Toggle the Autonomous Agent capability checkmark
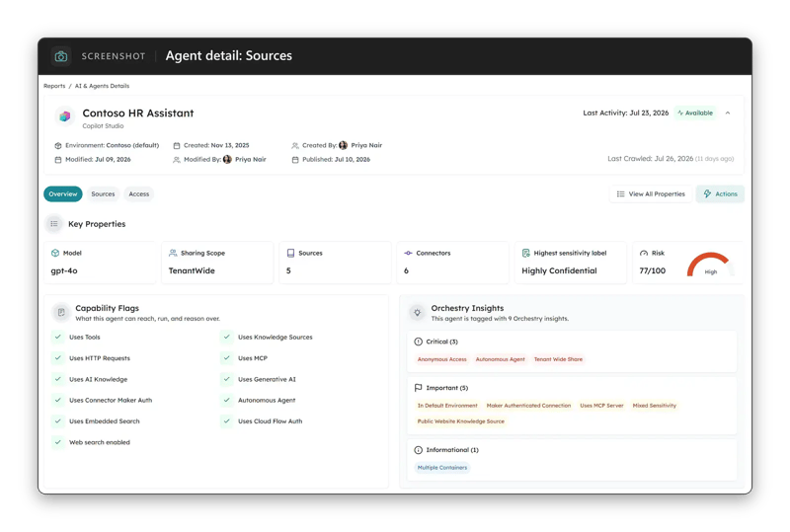Screen dimensions: 790x532 click(227, 400)
